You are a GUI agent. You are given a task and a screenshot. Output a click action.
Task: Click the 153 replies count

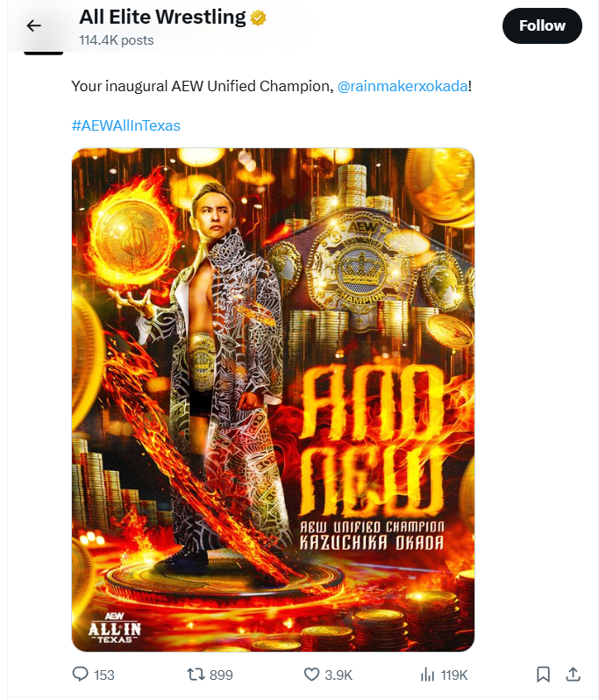104,675
